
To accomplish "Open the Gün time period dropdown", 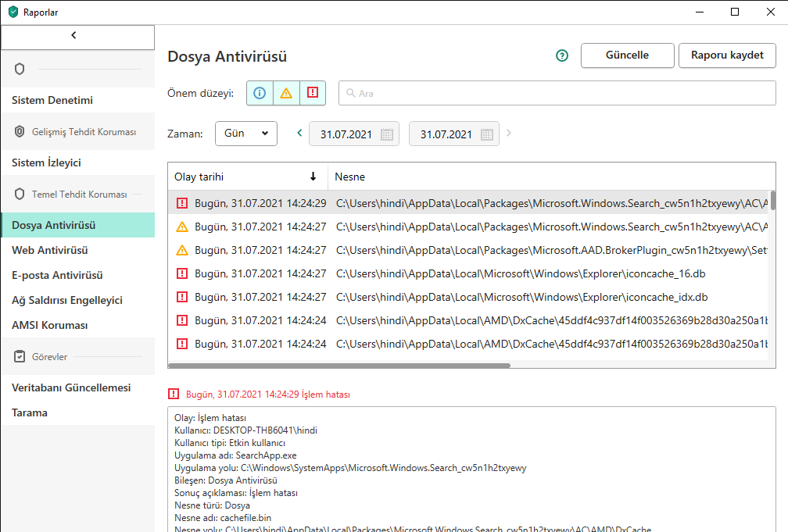I will pyautogui.click(x=245, y=134).
